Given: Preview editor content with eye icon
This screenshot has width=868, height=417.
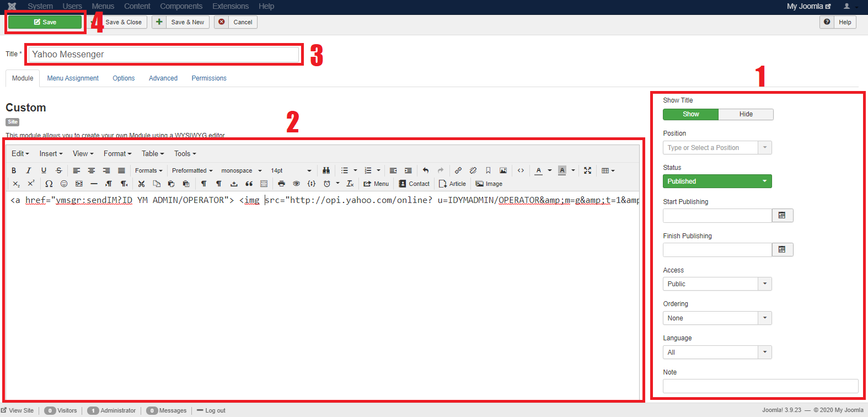Looking at the screenshot, I should (x=297, y=184).
